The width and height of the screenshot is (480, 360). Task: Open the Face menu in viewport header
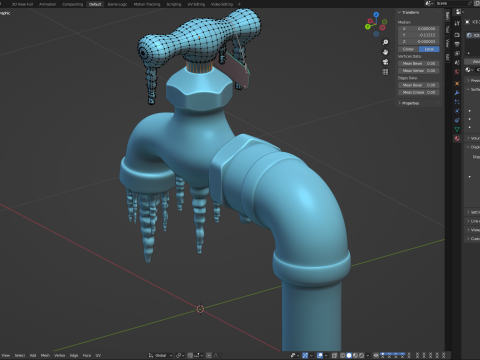[x=87, y=355]
